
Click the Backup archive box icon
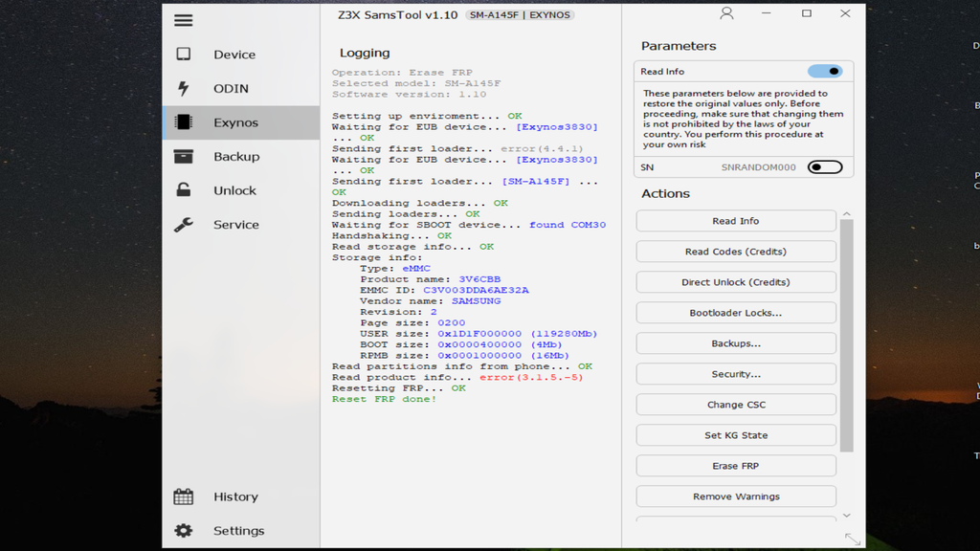click(183, 156)
